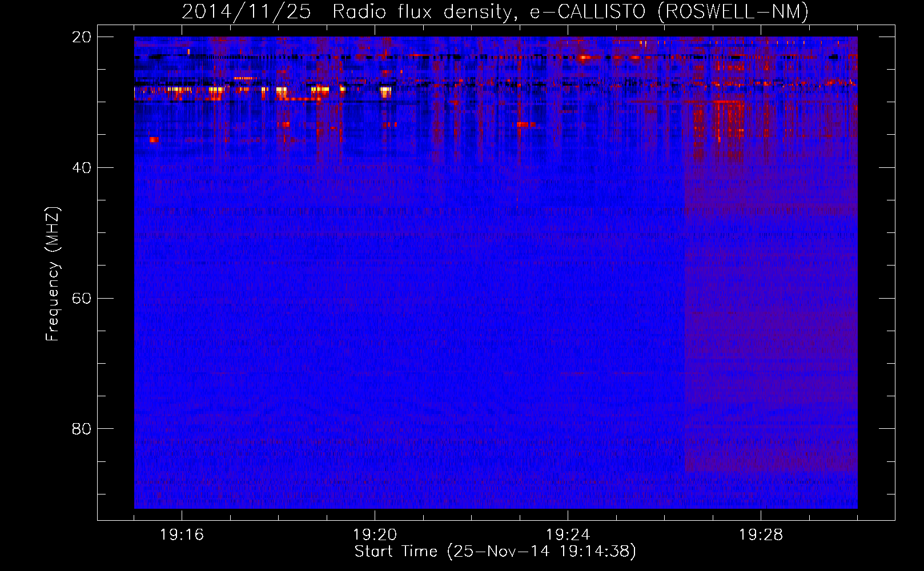This screenshot has width=924, height=571.
Task: Click the '80' frequency tick label
Action: point(82,429)
